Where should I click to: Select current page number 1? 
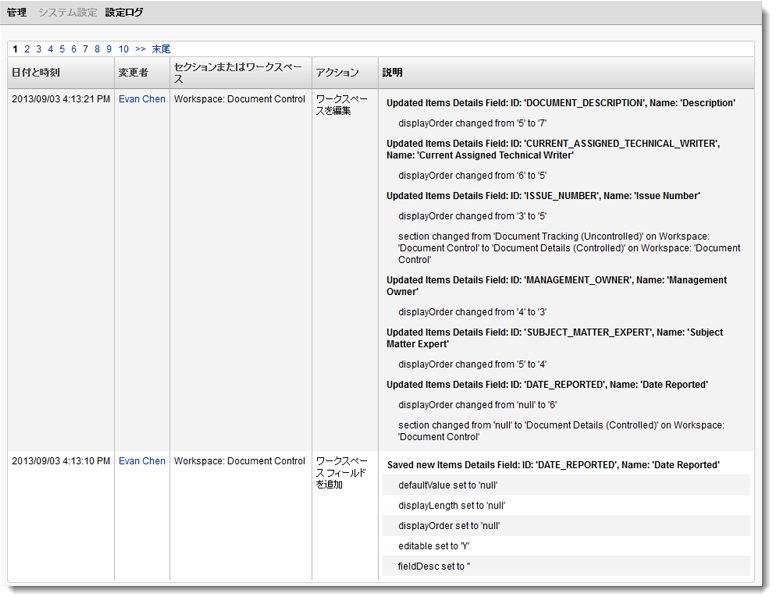[x=15, y=49]
